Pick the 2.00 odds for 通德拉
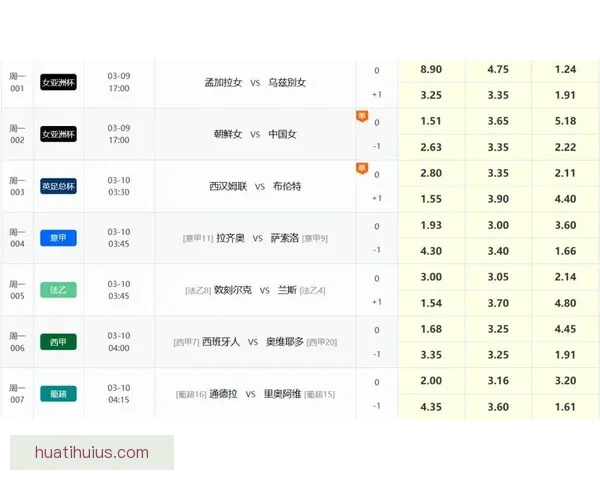The height and width of the screenshot is (480, 600). (431, 381)
